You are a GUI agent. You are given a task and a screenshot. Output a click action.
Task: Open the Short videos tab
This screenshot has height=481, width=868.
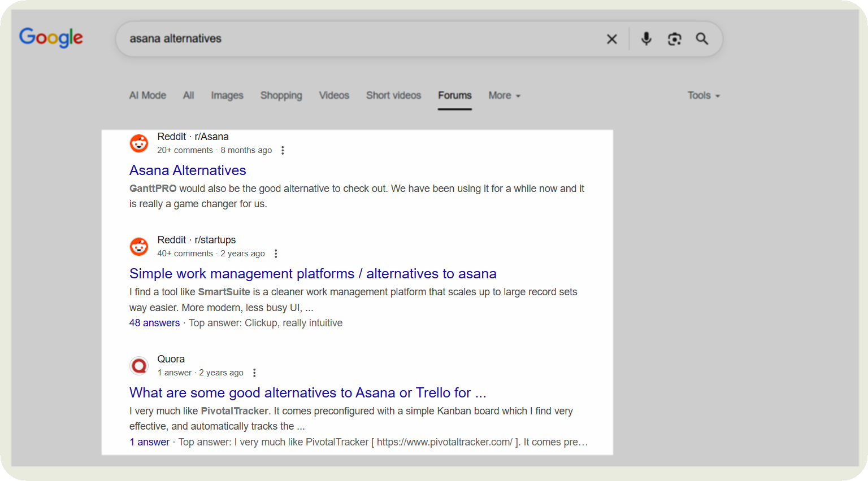tap(393, 95)
